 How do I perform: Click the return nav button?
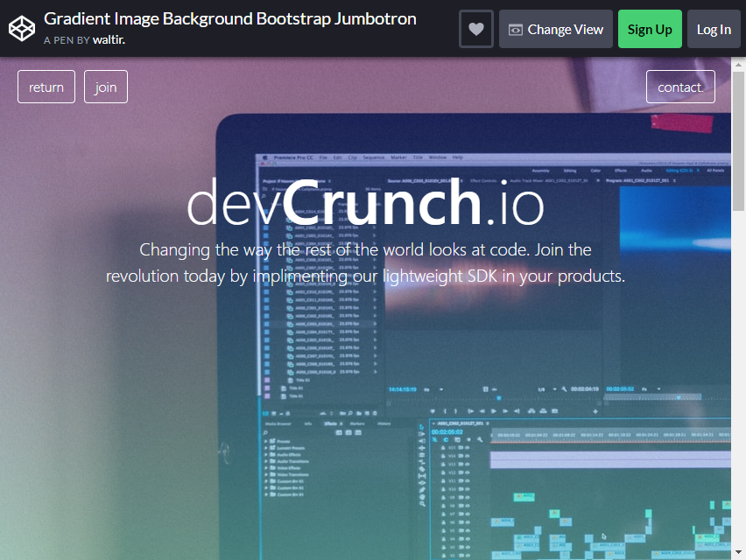tap(46, 87)
